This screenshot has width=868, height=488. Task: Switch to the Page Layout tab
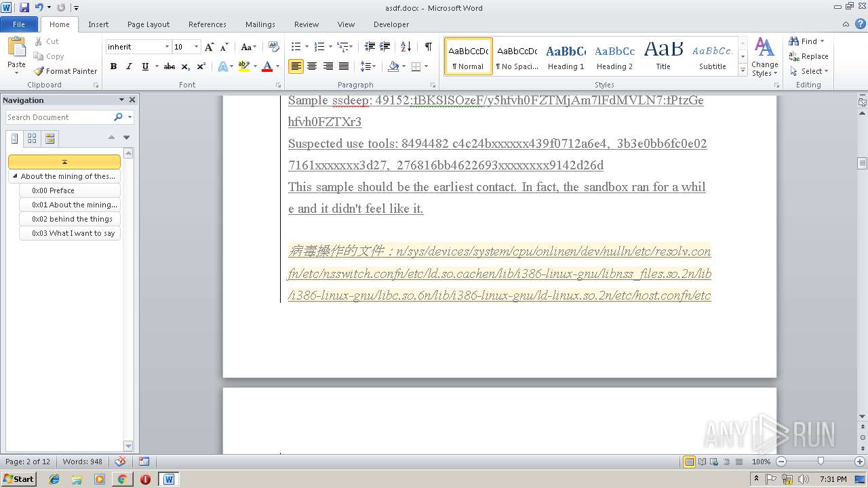[149, 24]
